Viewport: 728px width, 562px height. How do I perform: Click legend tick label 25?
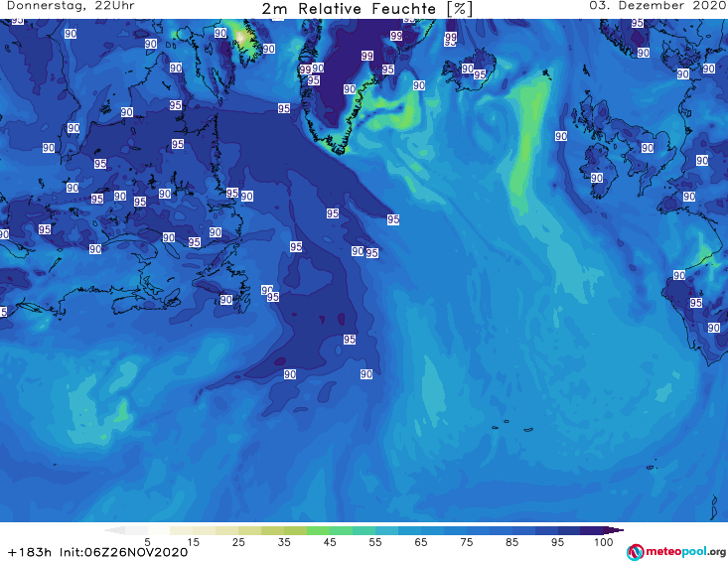pyautogui.click(x=238, y=542)
